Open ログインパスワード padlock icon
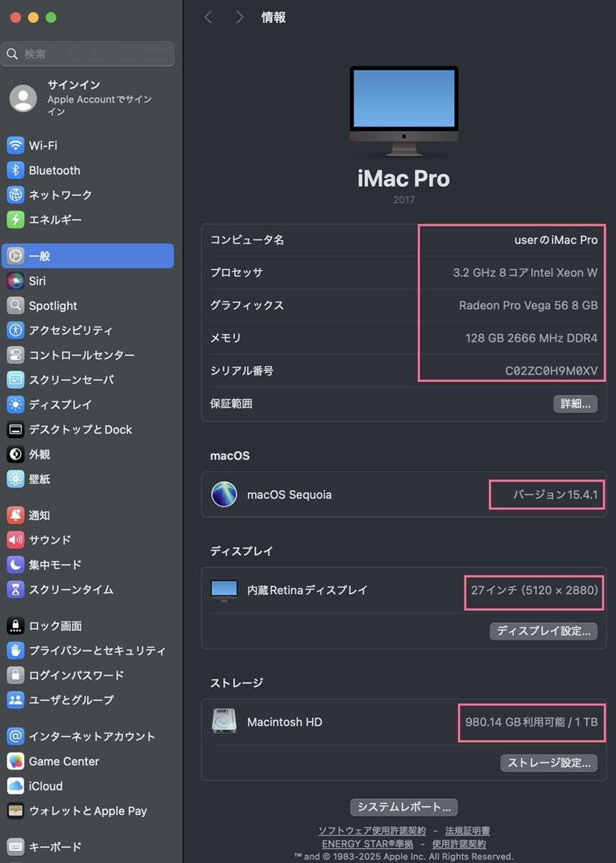616x863 pixels. tap(16, 675)
